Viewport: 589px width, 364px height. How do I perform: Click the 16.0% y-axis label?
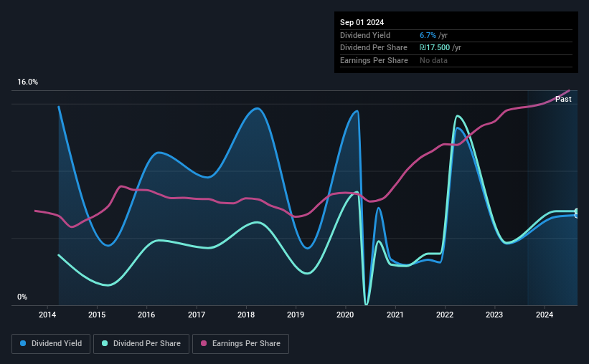[27, 82]
